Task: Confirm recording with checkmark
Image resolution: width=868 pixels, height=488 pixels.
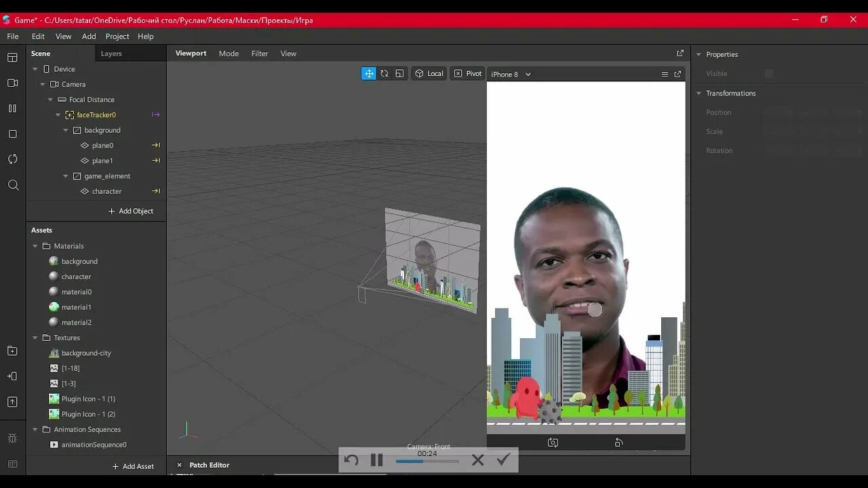Action: click(x=502, y=460)
